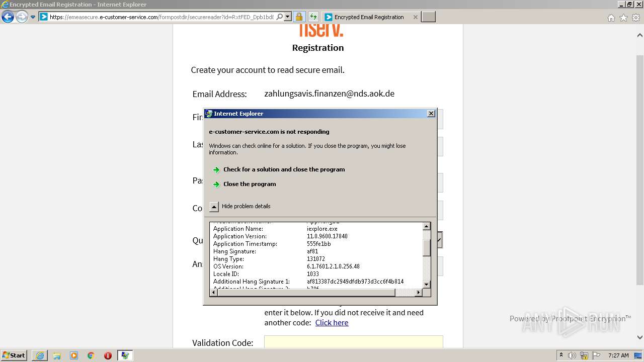Open Internet Explorer from the taskbar
This screenshot has width=644, height=362.
40,355
